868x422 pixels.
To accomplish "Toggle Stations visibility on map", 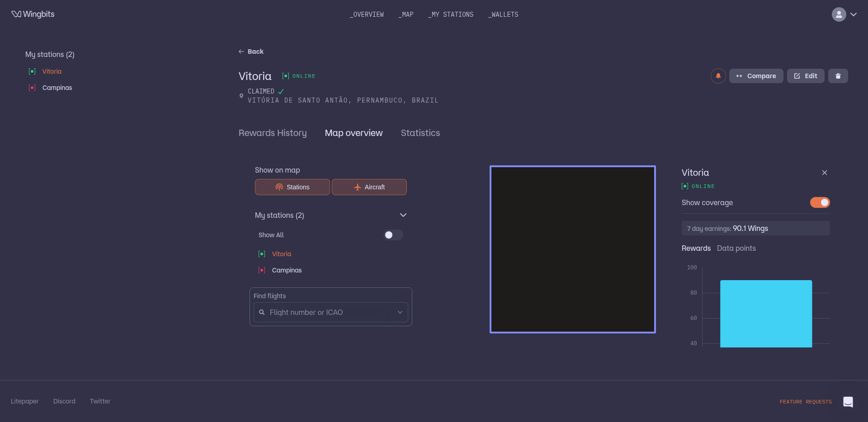I will click(x=292, y=187).
